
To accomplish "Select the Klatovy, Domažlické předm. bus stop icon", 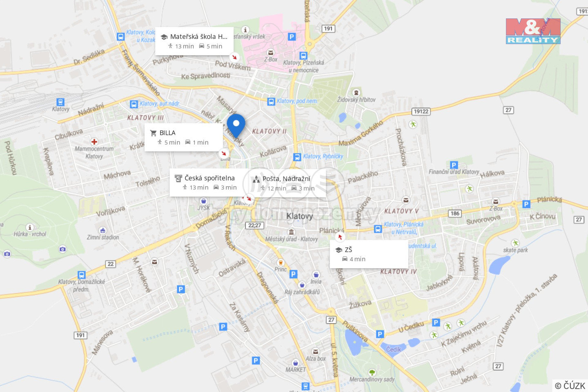I will point(82,275).
